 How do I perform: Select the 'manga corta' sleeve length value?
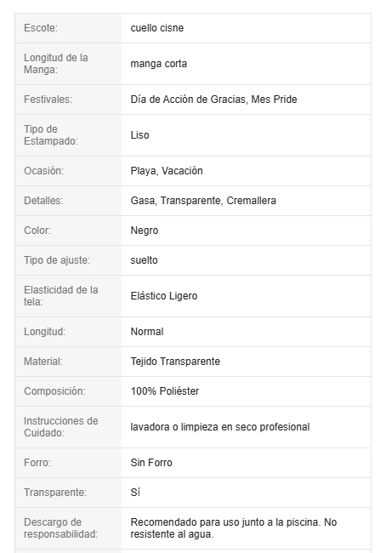pyautogui.click(x=159, y=64)
